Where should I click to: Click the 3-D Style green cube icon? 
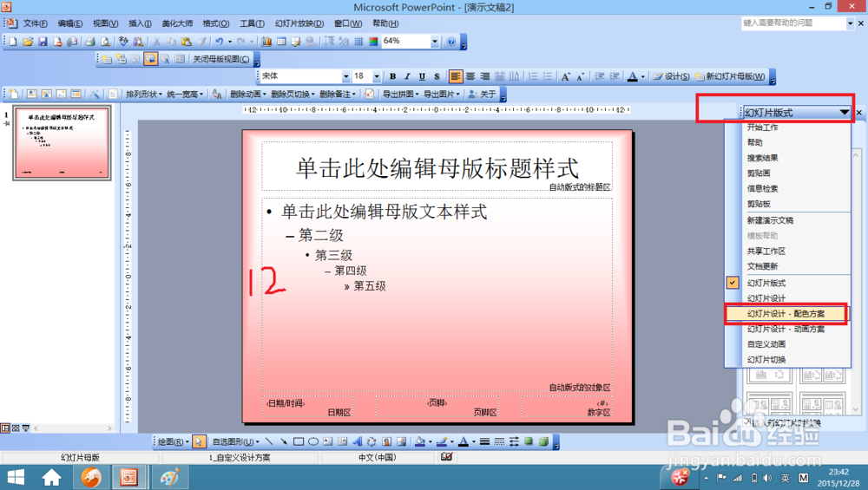tap(543, 441)
